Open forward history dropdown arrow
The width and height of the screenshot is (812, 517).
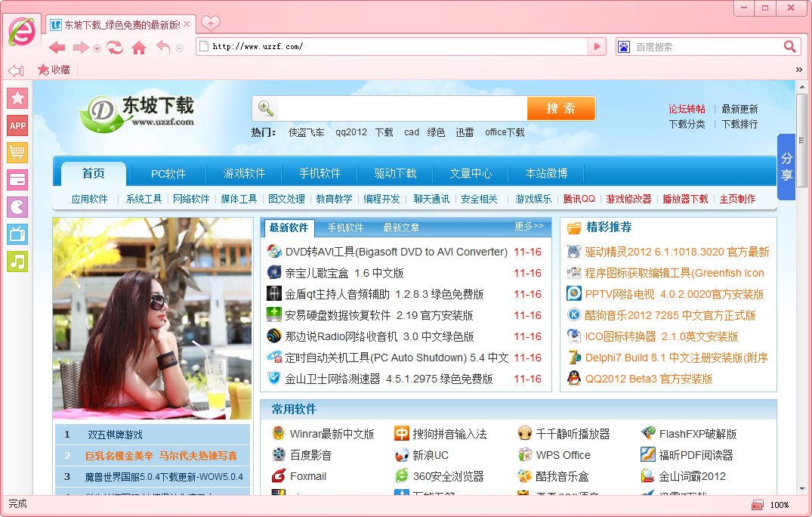coord(97,48)
